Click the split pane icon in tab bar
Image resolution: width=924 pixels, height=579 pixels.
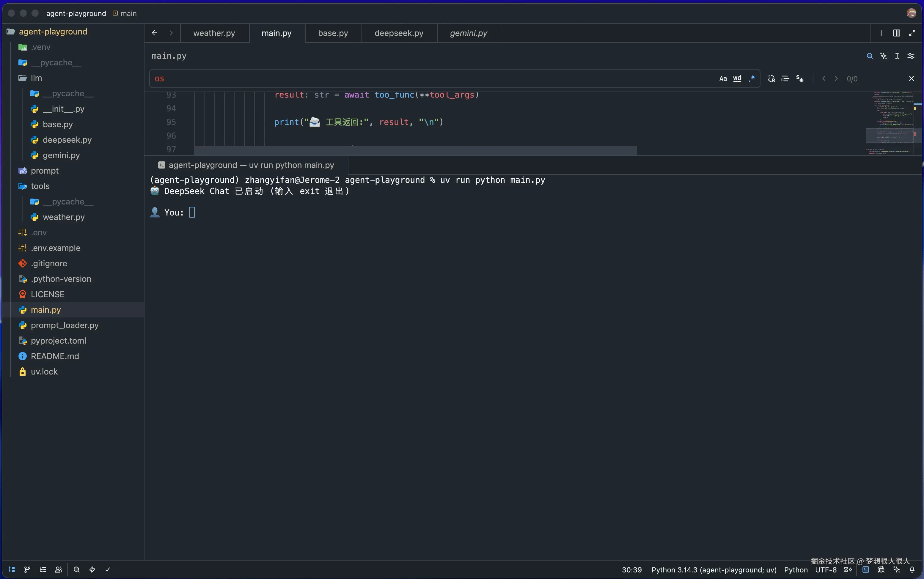[x=896, y=33]
